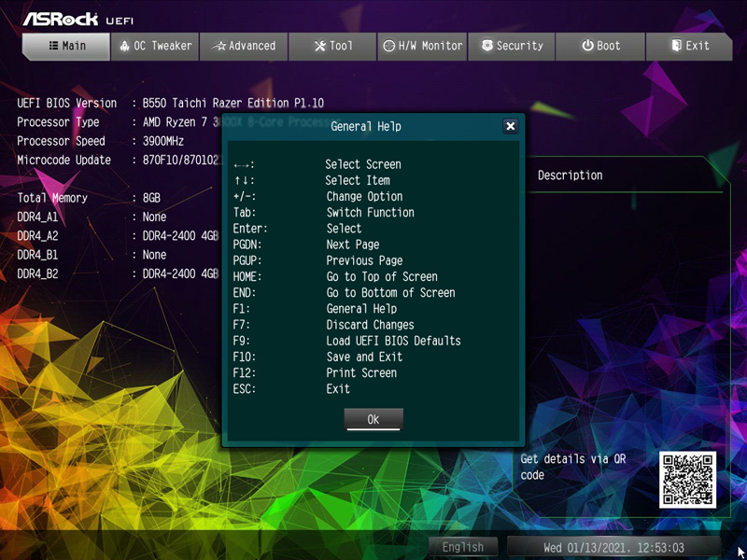Click the DDR4_A1 slot row
747x560 pixels.
[x=92, y=217]
